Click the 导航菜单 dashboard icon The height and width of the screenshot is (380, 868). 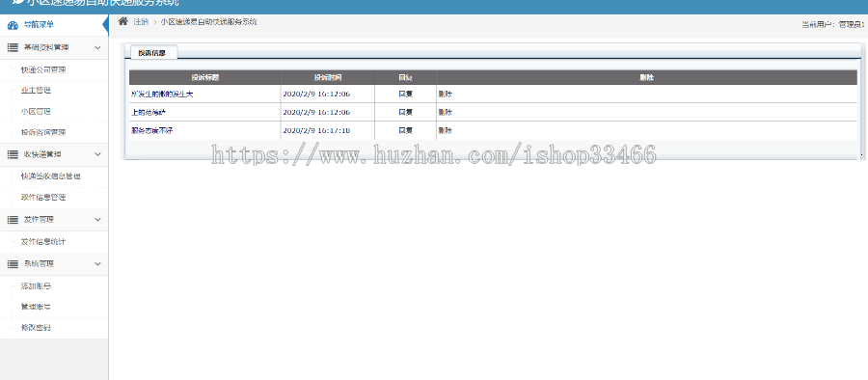[13, 25]
